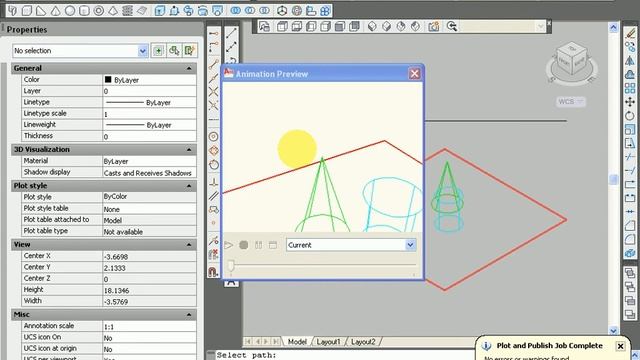Activate the Loft tool
640x360 pixels.
tap(218, 11)
